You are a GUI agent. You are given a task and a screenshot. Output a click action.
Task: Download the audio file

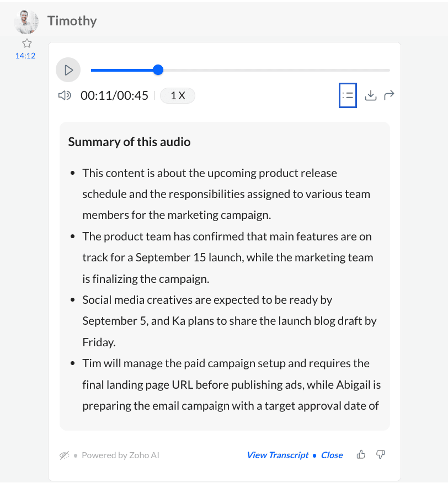pos(371,95)
